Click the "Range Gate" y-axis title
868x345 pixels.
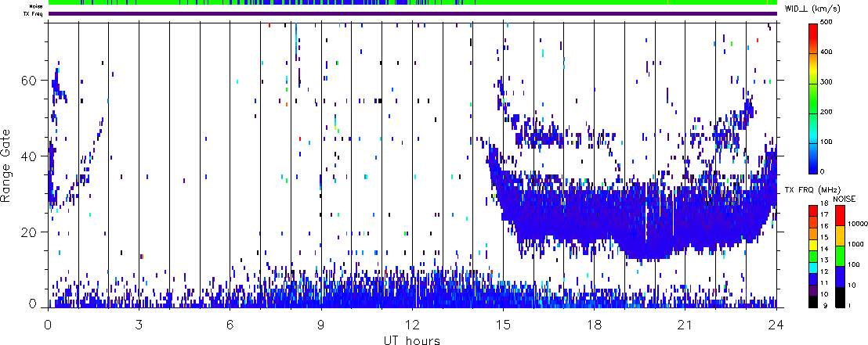6,166
